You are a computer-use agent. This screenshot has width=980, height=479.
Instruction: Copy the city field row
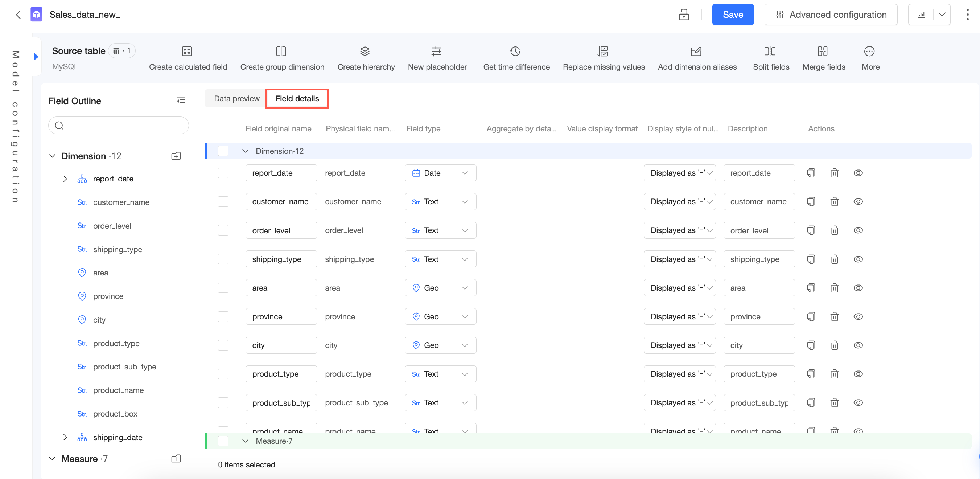pos(811,345)
